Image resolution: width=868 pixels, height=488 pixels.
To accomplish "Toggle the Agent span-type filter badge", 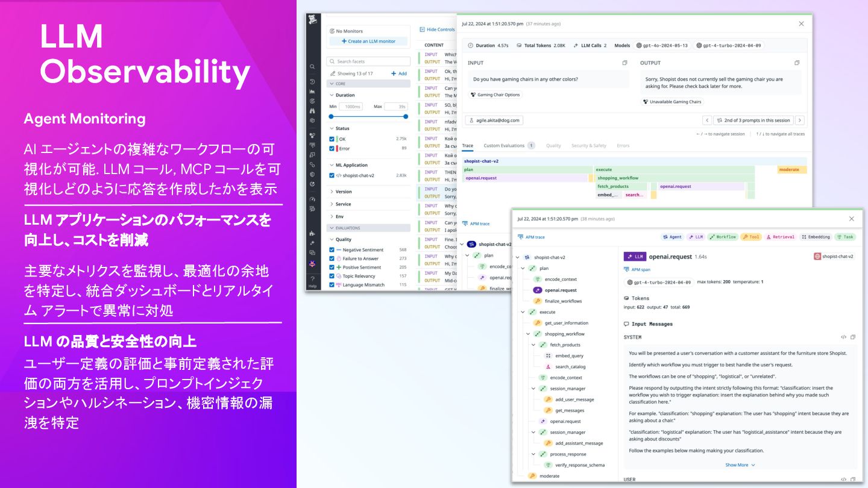I will pyautogui.click(x=672, y=237).
